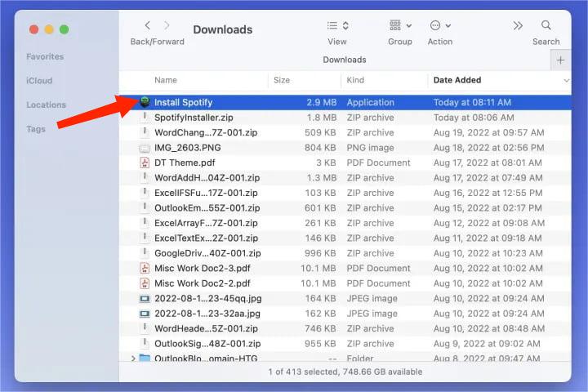
Task: Click the 2022-08-1...23-45qq.jpg image icon
Action: pyautogui.click(x=145, y=299)
